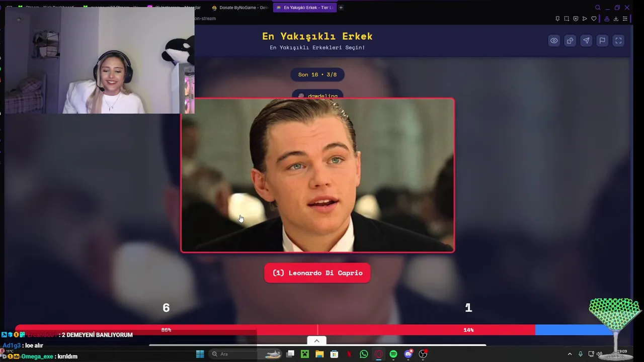
Task: Switch to the Donate ByNoGame browser tab
Action: (239, 8)
